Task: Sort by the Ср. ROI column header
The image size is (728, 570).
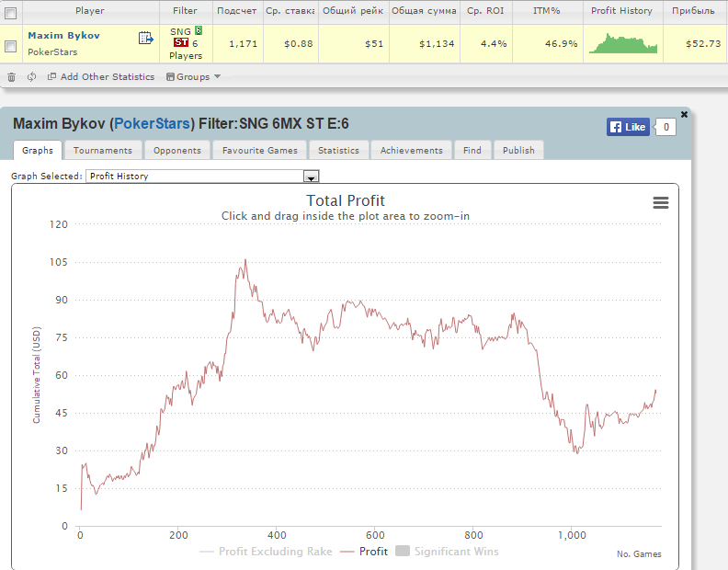Action: tap(485, 11)
